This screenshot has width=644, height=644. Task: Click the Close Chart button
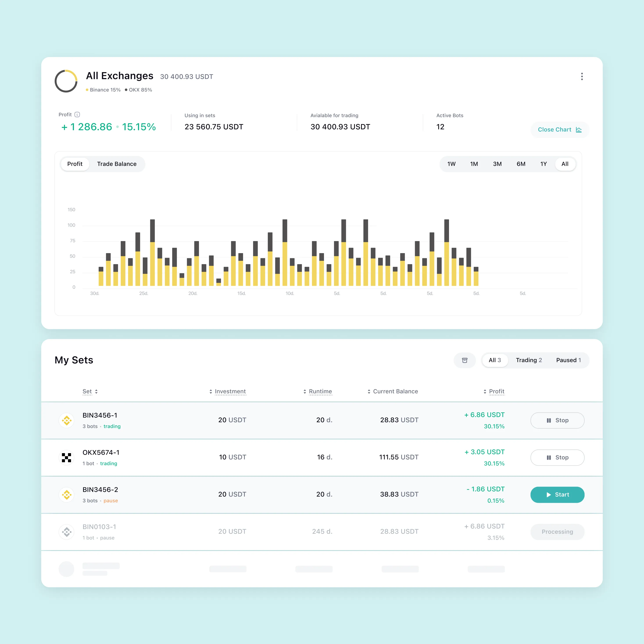[559, 130]
